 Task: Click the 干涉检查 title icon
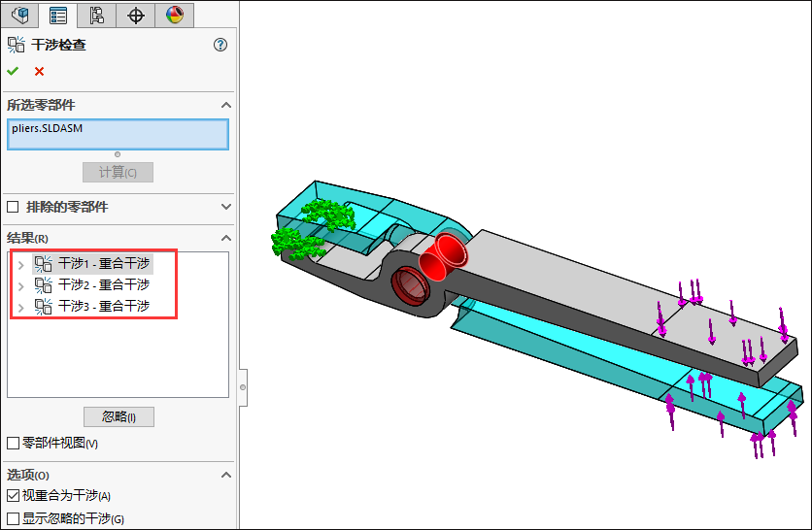pos(17,45)
